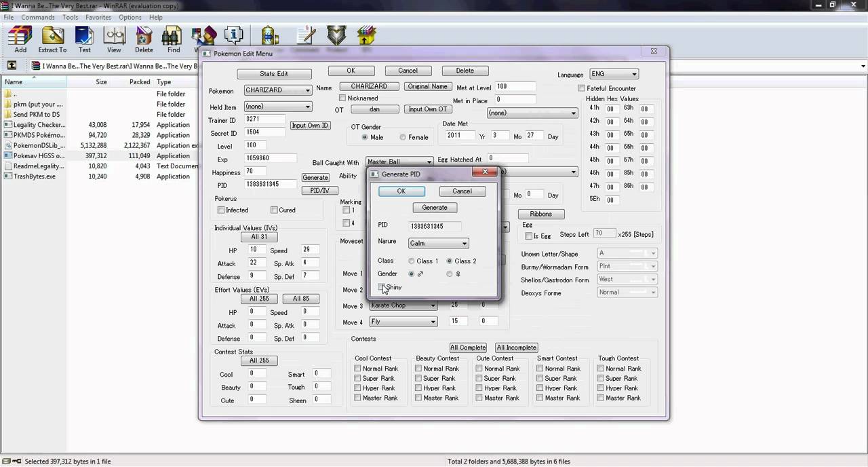
Task: Open the Favorites menu
Action: click(98, 17)
